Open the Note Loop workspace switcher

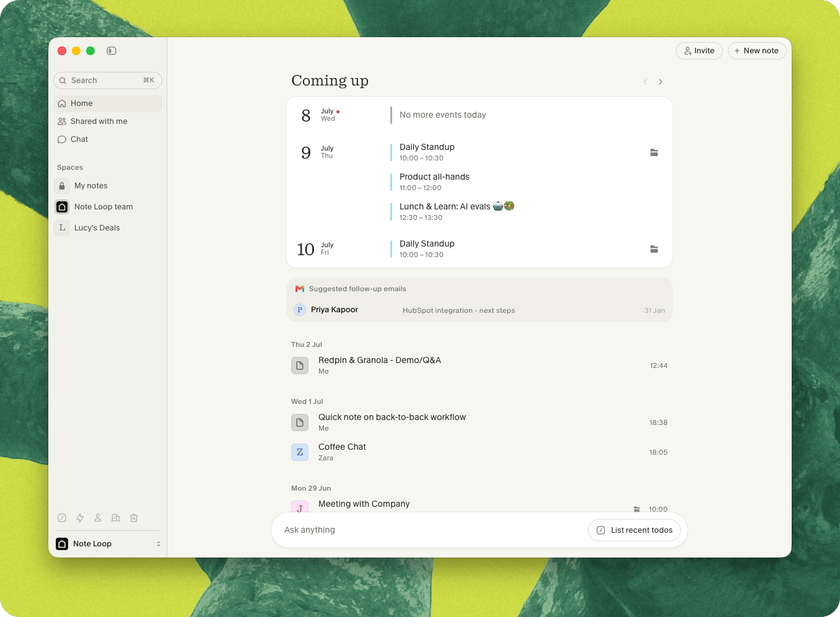pos(108,544)
